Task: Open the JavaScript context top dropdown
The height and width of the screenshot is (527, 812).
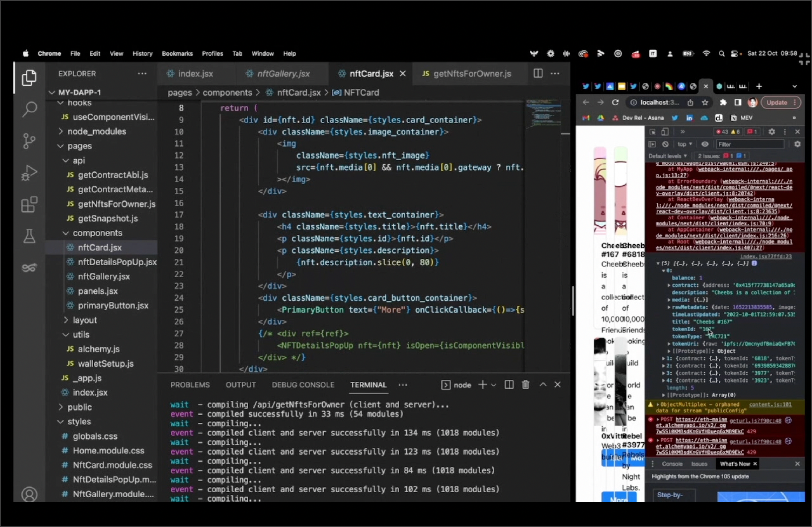Action: click(x=684, y=144)
